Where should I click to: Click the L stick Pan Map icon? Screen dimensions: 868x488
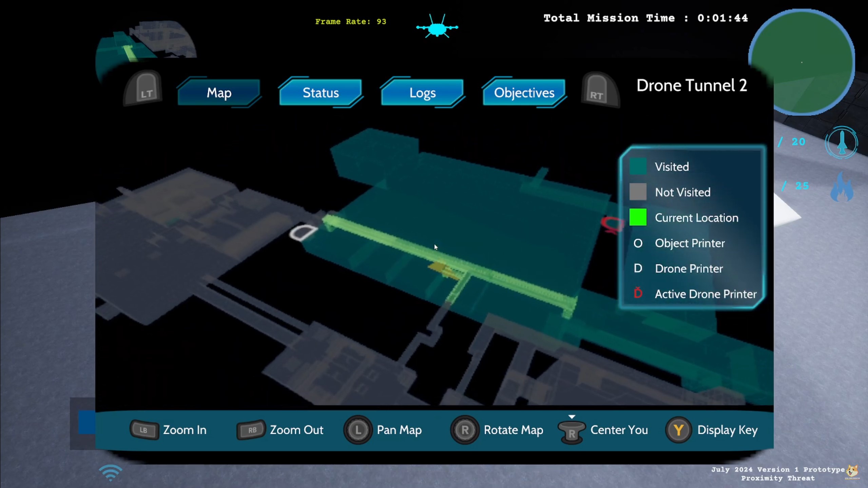point(358,430)
